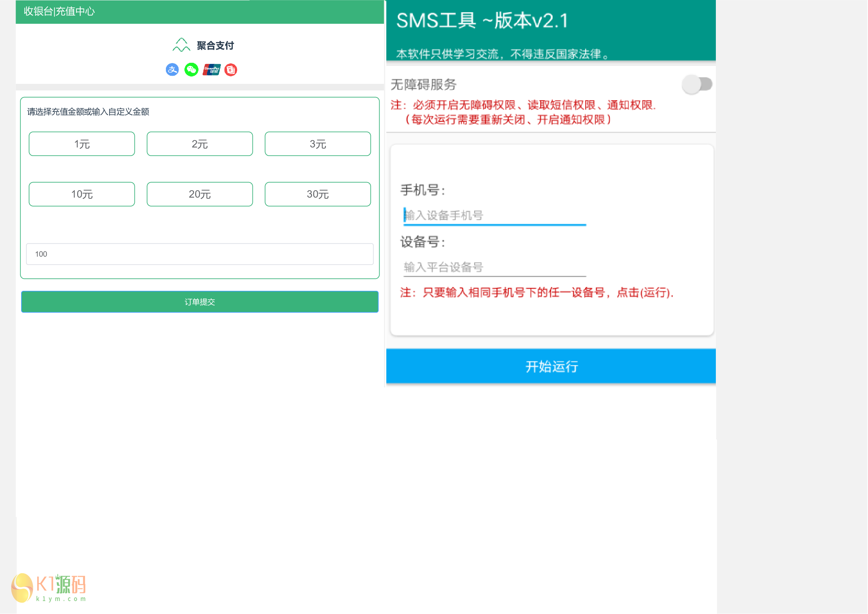868x614 pixels.
Task: Click the Alipay payment icon
Action: (x=172, y=69)
